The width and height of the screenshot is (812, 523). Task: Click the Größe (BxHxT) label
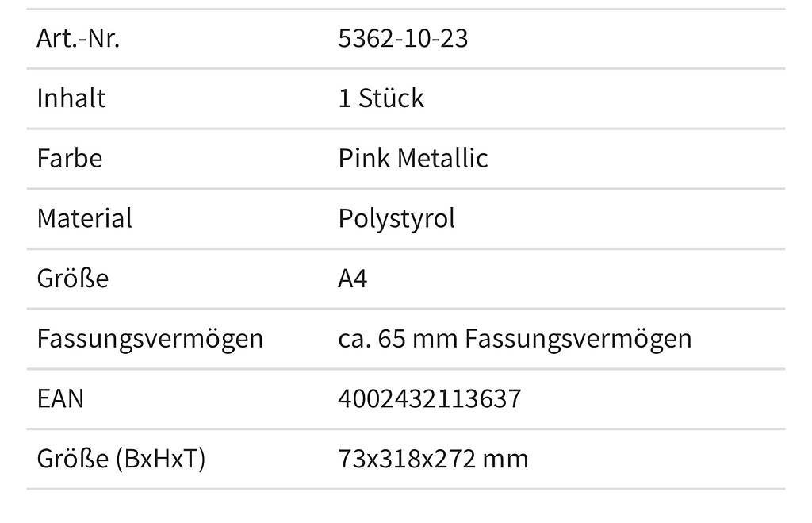[x=121, y=460]
